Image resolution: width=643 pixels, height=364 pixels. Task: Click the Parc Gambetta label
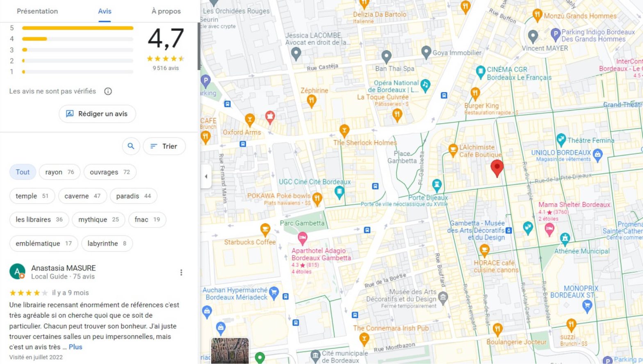[302, 223]
